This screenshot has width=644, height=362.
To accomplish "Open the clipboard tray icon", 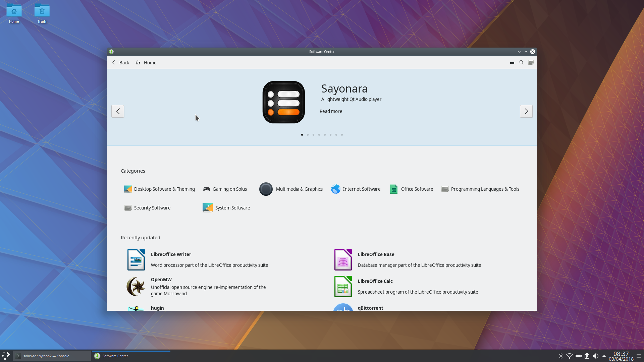I will 587,356.
